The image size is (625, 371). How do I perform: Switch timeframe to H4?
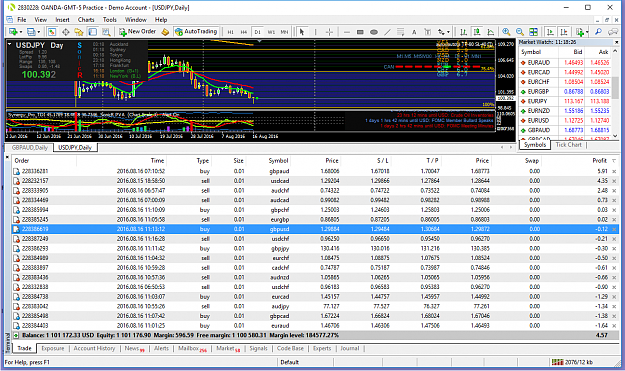pyautogui.click(x=244, y=32)
